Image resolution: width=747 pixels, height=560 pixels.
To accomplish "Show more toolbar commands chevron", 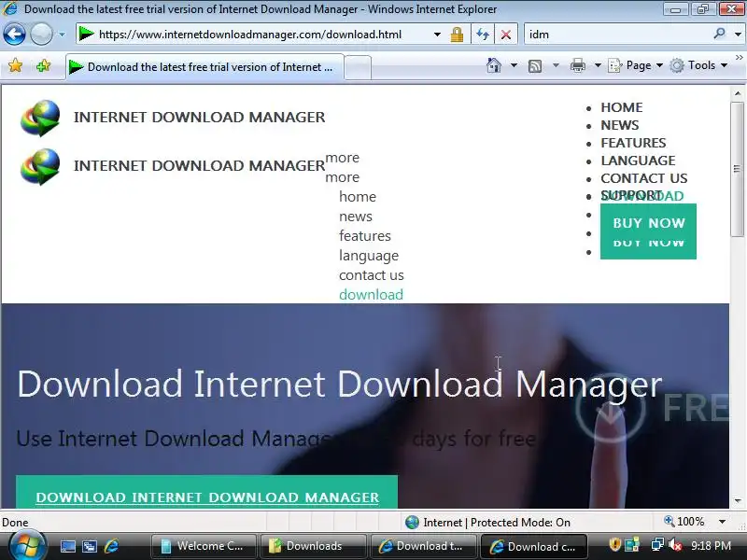I will tap(739, 57).
